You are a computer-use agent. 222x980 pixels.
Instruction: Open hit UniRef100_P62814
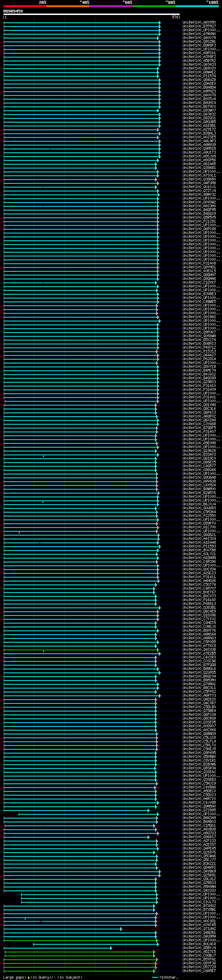(199, 359)
